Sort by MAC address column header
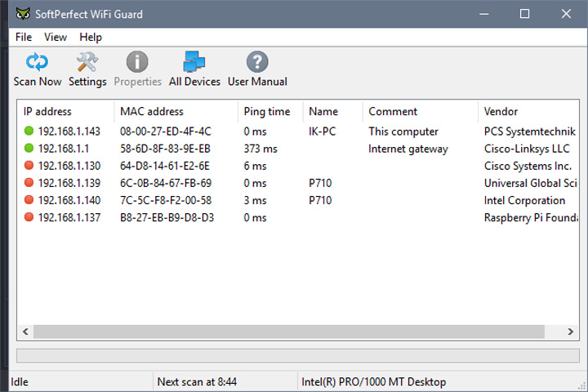This screenshot has height=392, width=588. click(x=176, y=111)
